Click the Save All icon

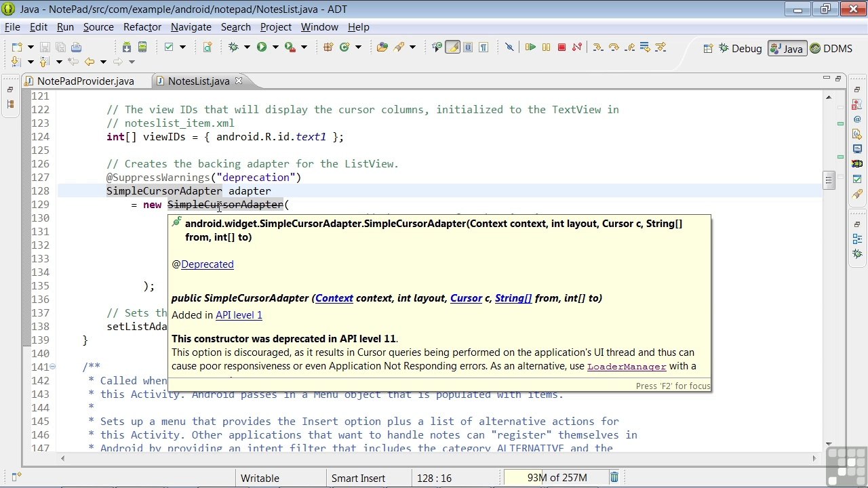pos(60,47)
